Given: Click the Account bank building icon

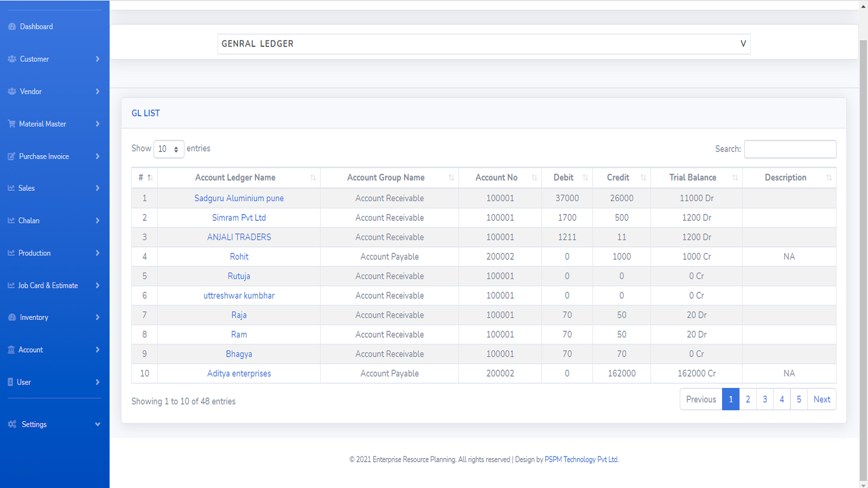Looking at the screenshot, I should click(11, 350).
